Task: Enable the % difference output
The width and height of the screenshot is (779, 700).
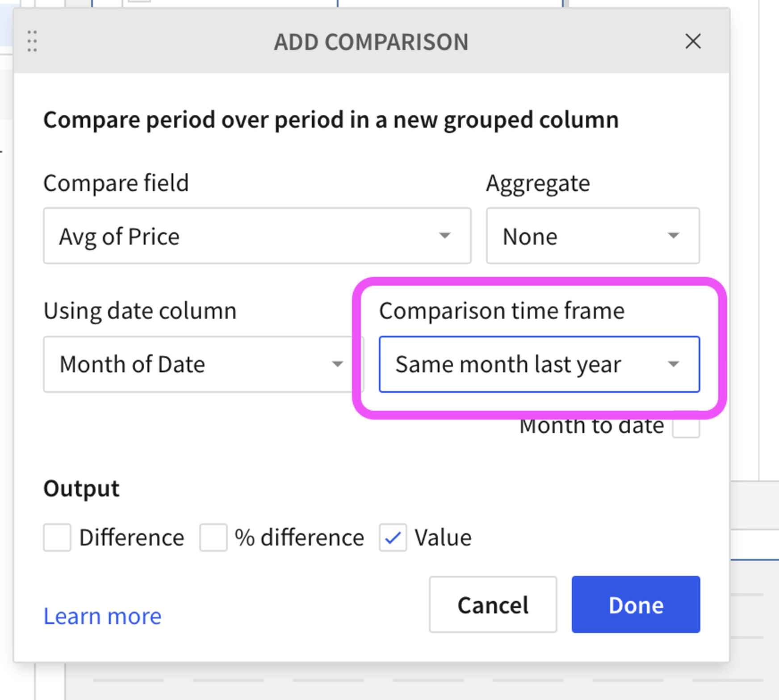Action: pos(214,537)
